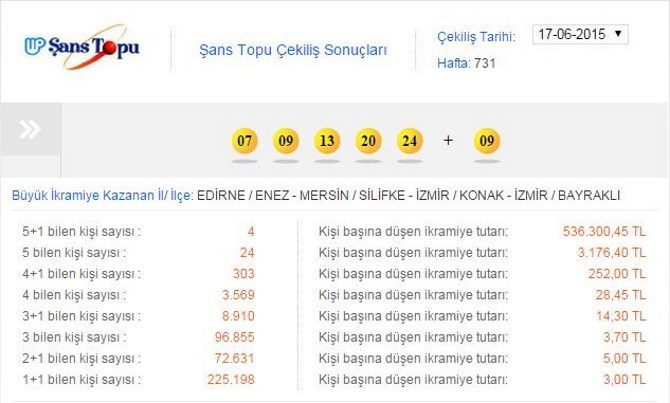This screenshot has height=403, width=670.
Task: Click the Şans Topu logo
Action: (x=82, y=47)
